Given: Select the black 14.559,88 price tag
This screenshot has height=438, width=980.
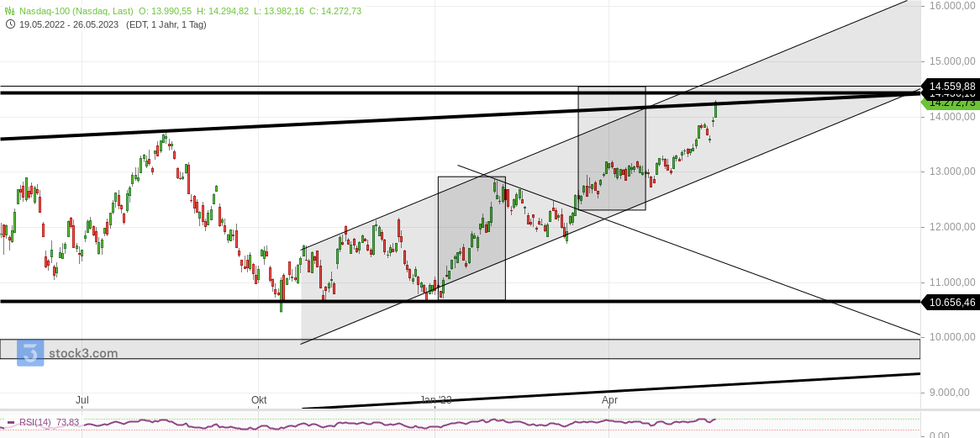Looking at the screenshot, I should (x=950, y=87).
